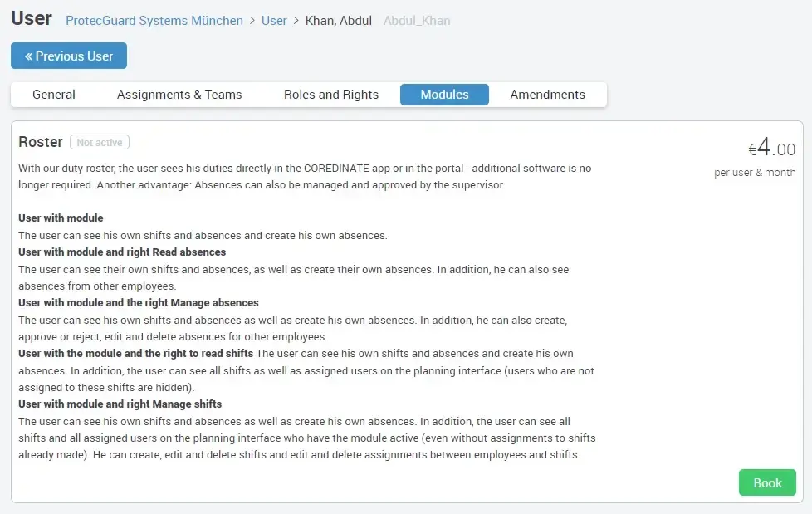Viewport: 812px width, 514px height.
Task: View the Amendments tab
Action: (x=547, y=95)
